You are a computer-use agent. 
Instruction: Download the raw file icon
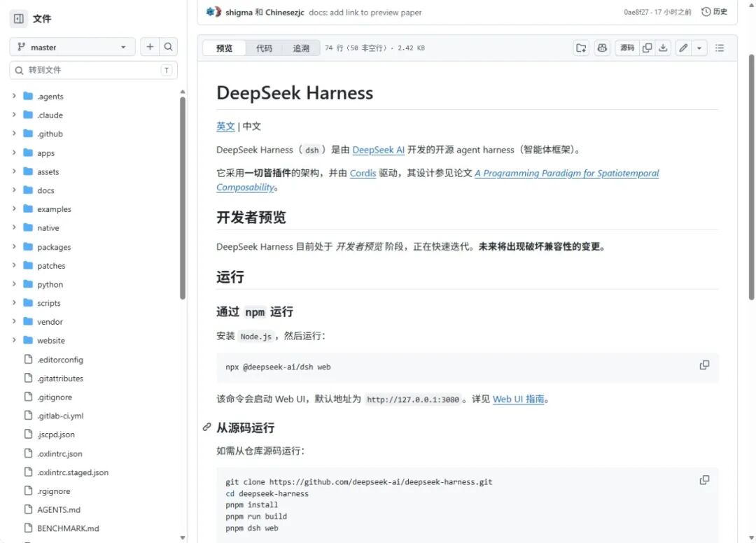(664, 48)
